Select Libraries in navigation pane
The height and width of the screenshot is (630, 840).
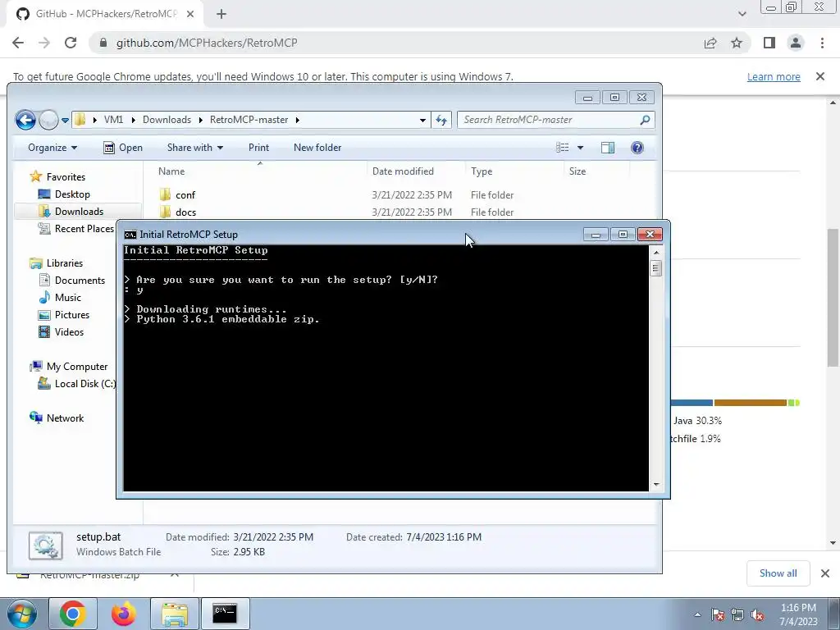pos(64,263)
